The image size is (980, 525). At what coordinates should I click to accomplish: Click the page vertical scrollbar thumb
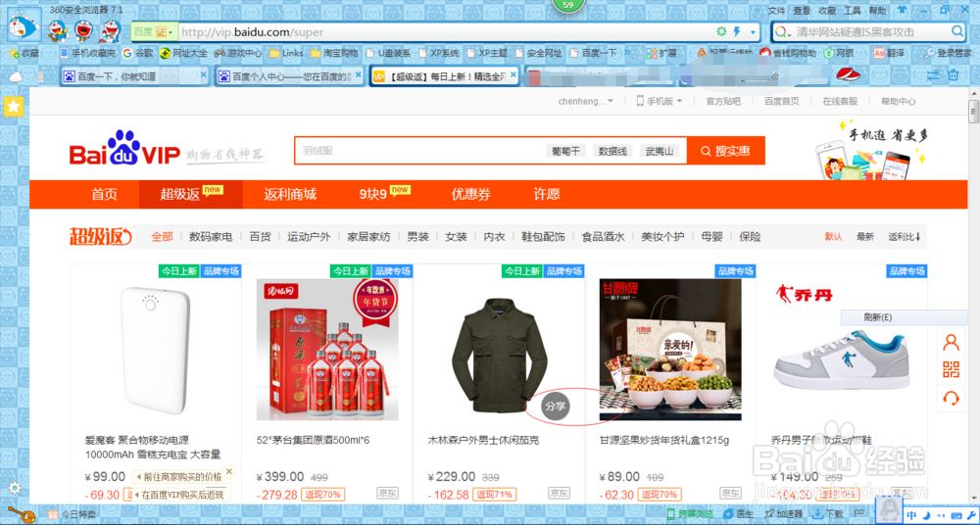(973, 112)
